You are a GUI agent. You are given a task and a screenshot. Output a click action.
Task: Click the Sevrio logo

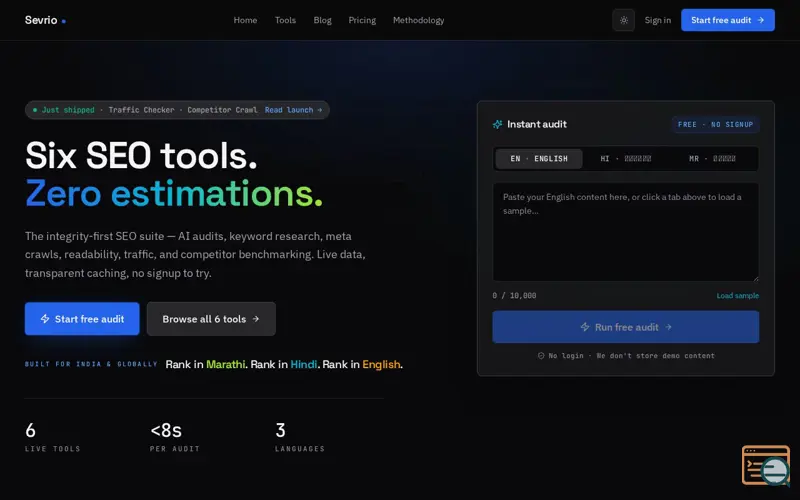45,20
